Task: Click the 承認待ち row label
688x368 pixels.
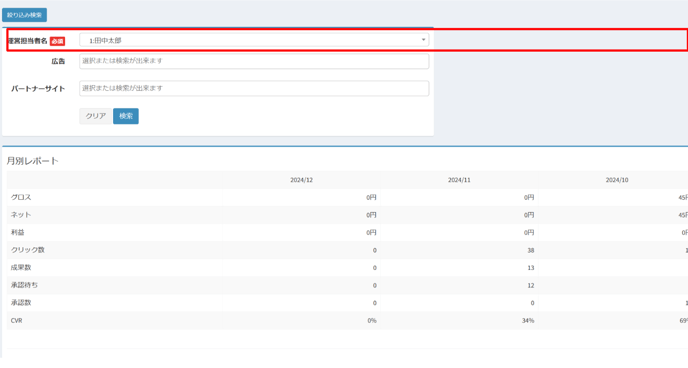Action: click(x=24, y=285)
